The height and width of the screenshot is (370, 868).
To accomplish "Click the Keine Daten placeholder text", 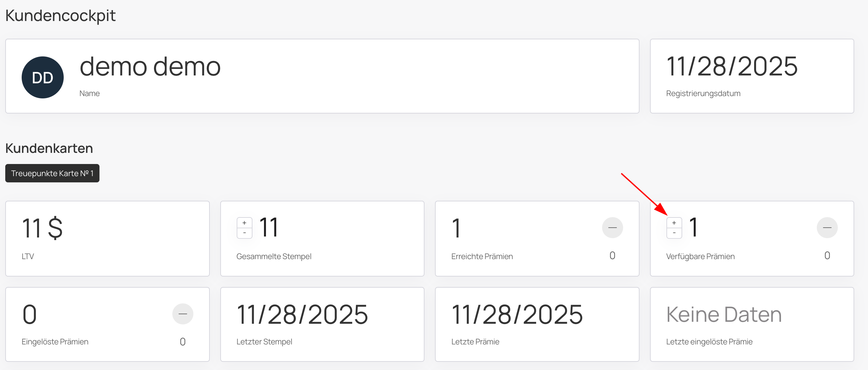I will [x=724, y=315].
